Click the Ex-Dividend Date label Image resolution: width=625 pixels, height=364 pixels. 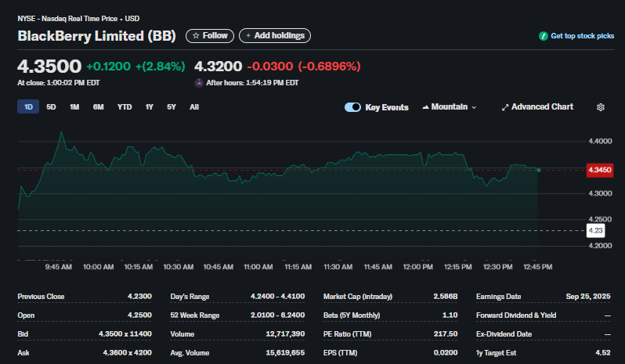pyautogui.click(x=504, y=333)
